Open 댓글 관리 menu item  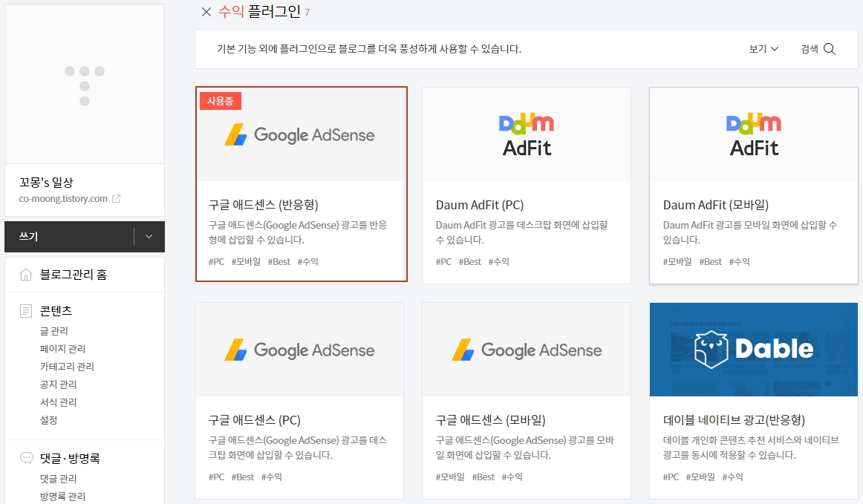[59, 479]
